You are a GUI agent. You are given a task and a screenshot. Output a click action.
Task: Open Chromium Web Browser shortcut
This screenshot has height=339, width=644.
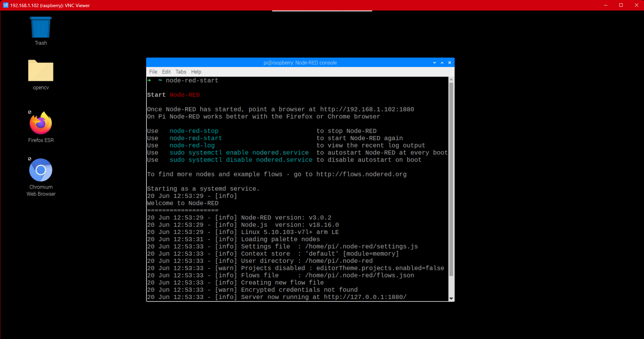tap(41, 170)
